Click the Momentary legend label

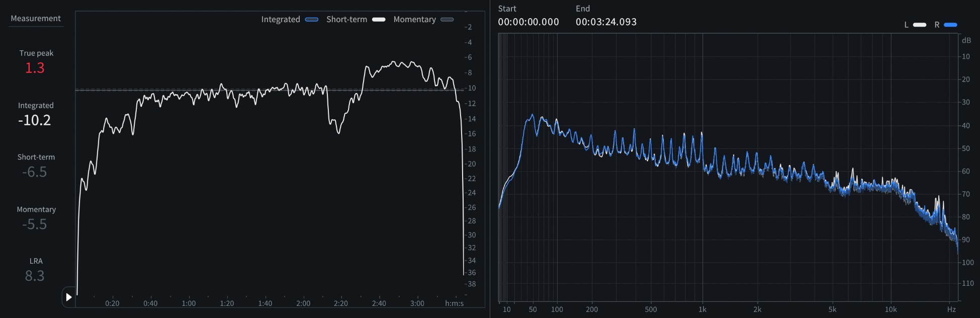[x=415, y=20]
